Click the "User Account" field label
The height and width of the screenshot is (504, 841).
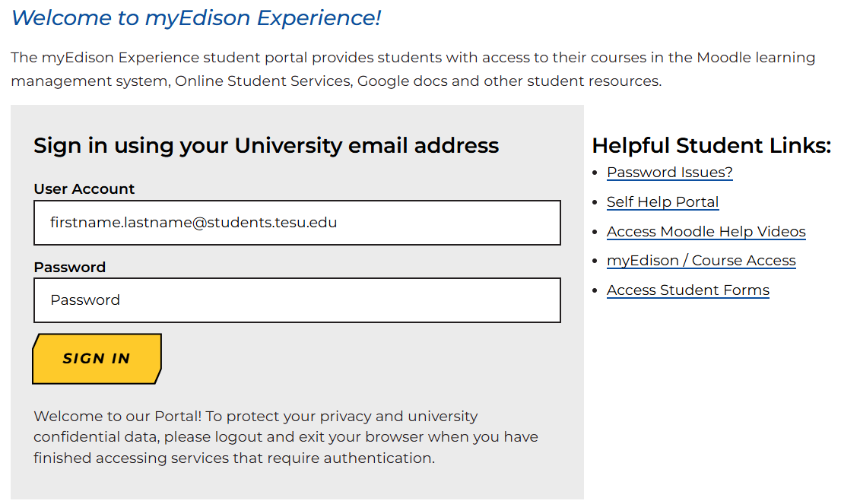pos(84,189)
